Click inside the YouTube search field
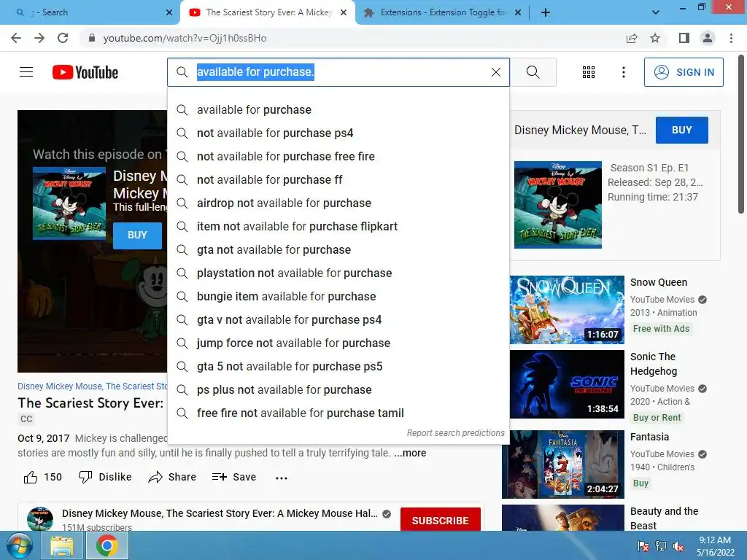The height and width of the screenshot is (560, 747). (x=338, y=72)
